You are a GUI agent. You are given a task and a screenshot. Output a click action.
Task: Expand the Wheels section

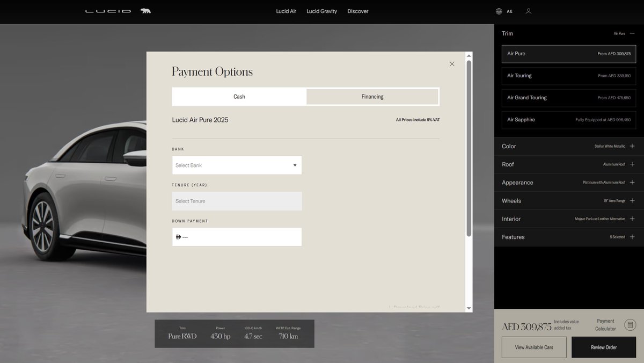coord(568,201)
